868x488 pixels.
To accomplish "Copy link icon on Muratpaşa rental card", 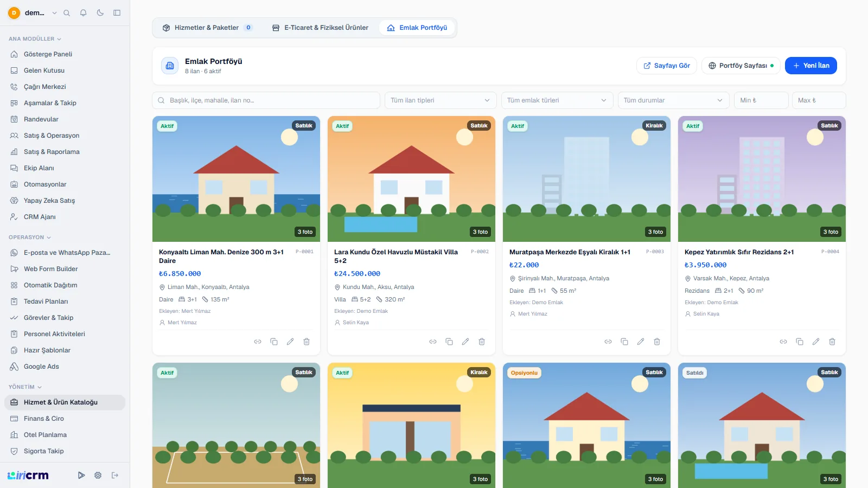I will (x=608, y=342).
